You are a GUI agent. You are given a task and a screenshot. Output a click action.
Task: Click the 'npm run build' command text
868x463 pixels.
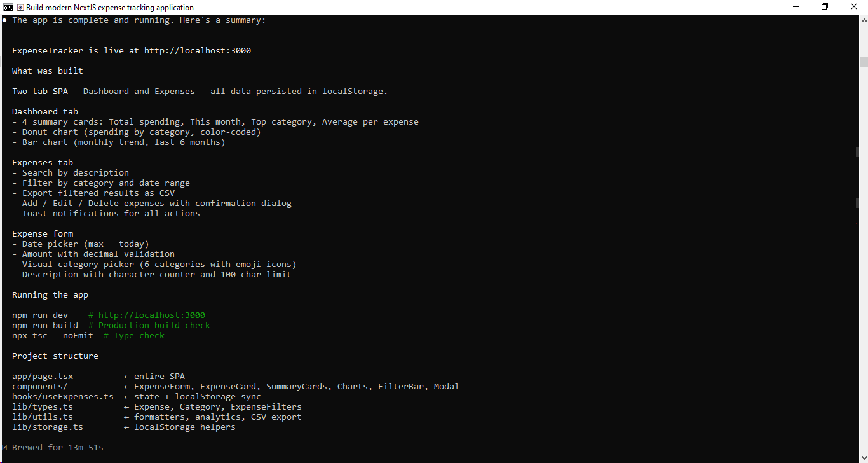45,326
